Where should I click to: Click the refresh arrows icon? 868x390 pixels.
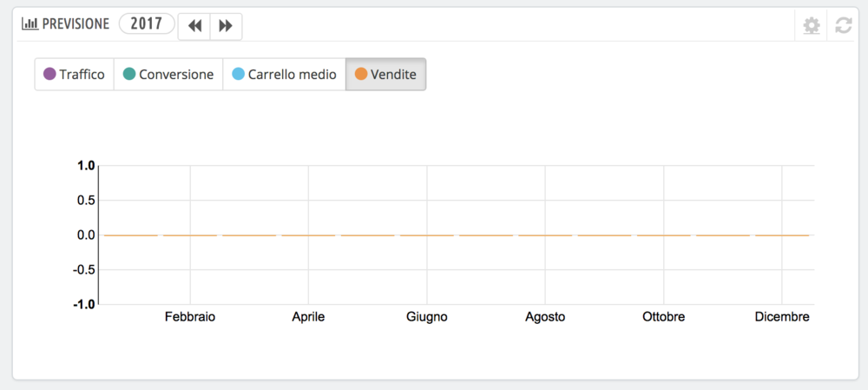coord(844,26)
